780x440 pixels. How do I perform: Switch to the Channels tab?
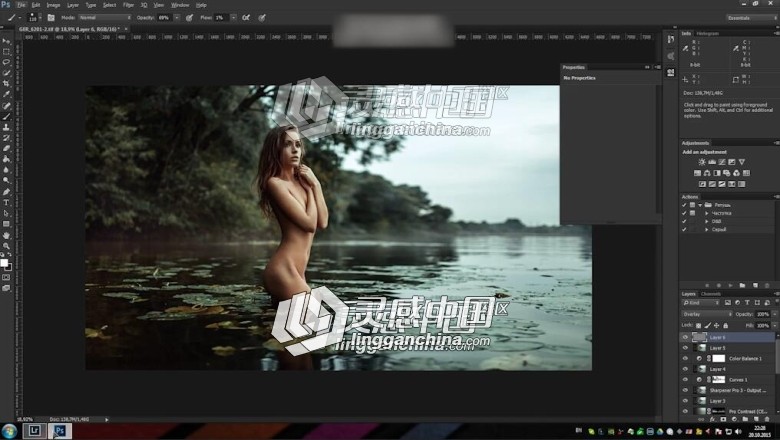coord(710,294)
